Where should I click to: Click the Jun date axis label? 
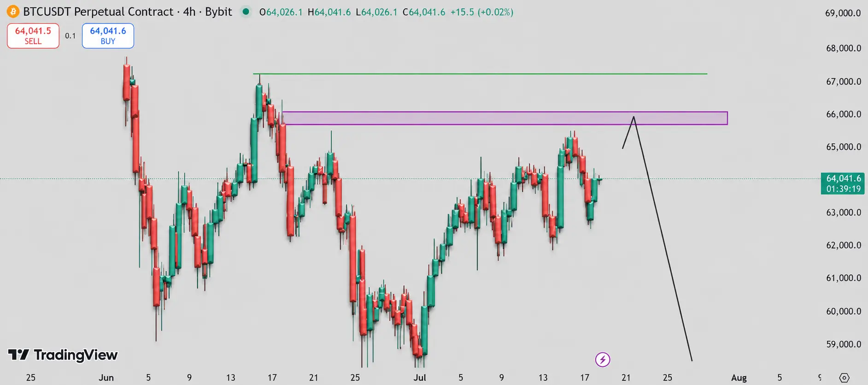point(106,378)
